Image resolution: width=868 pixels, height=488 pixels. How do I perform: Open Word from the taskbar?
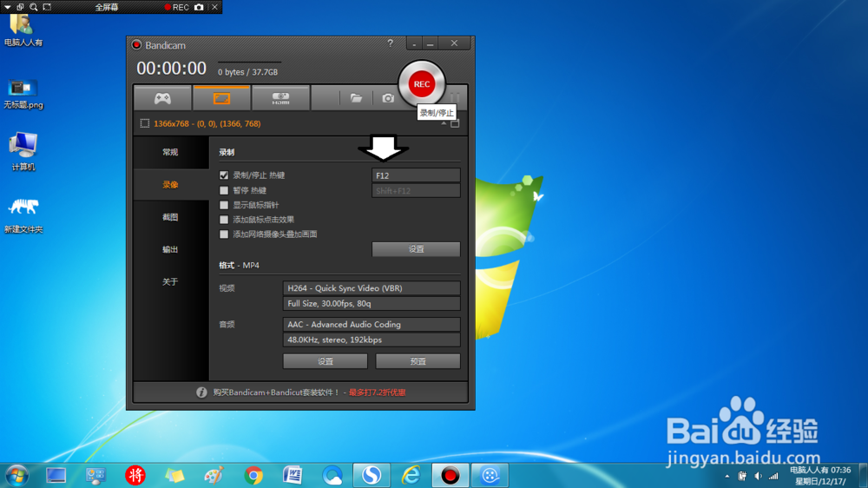[x=293, y=475]
